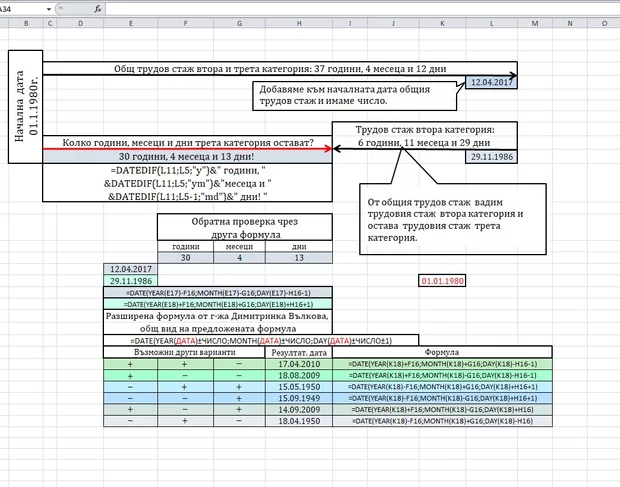Viewport: 620px width, 487px height.
Task: Click the Insert Function fx icon
Action: coord(97,7)
